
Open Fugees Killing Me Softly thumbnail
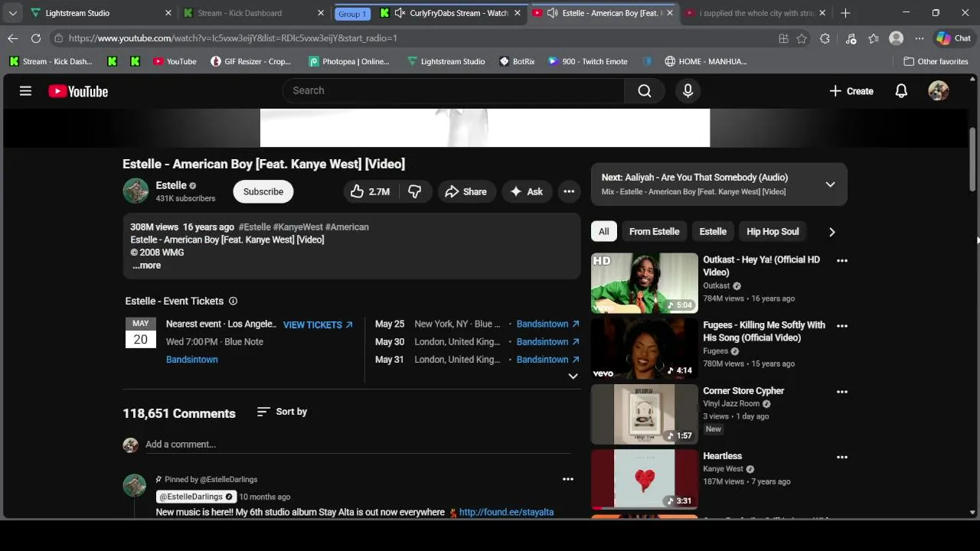pos(645,349)
